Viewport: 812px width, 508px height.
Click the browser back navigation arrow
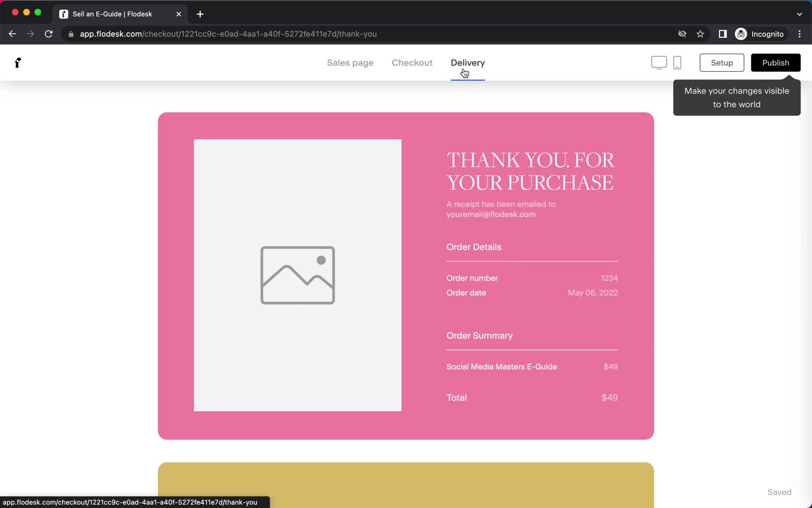click(13, 33)
